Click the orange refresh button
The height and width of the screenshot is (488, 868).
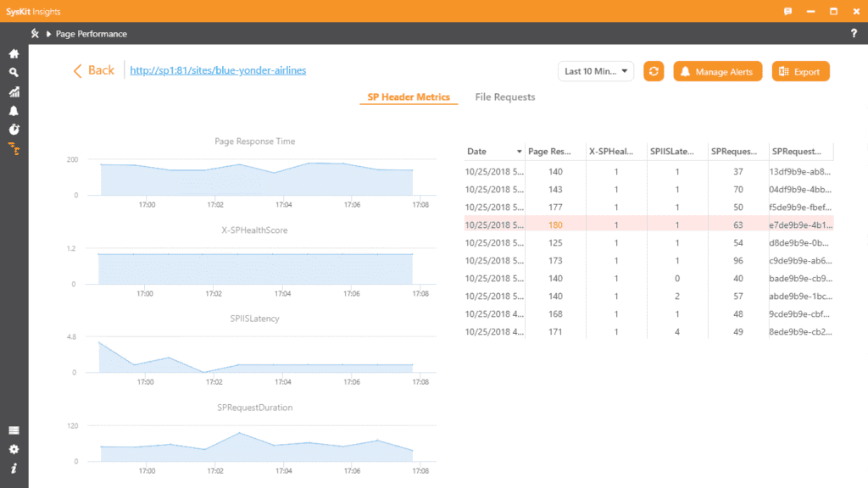654,71
